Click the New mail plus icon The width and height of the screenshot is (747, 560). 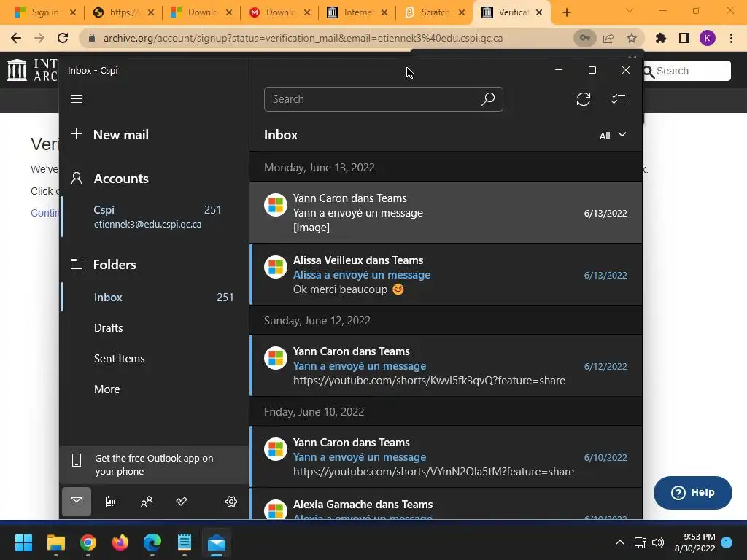click(x=76, y=134)
